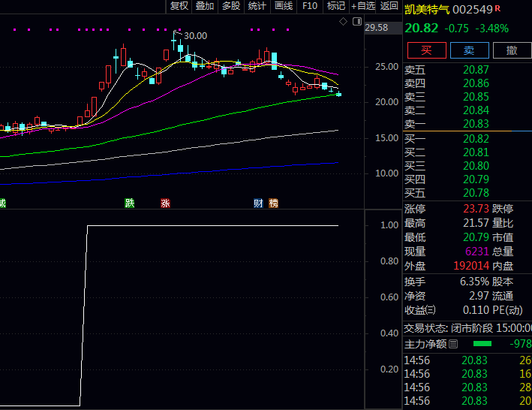
Task: Add stock to watchlist with +自选
Action: point(363,6)
